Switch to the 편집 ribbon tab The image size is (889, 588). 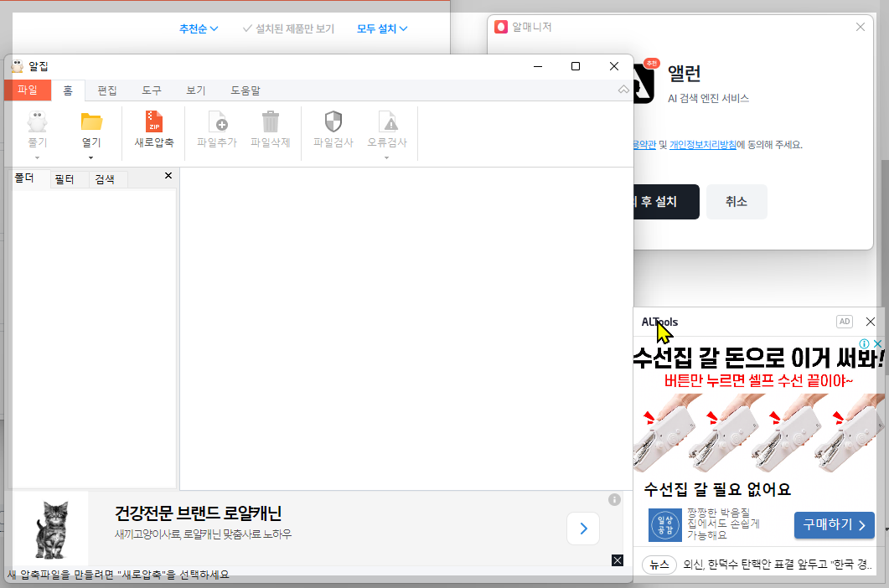tap(107, 90)
